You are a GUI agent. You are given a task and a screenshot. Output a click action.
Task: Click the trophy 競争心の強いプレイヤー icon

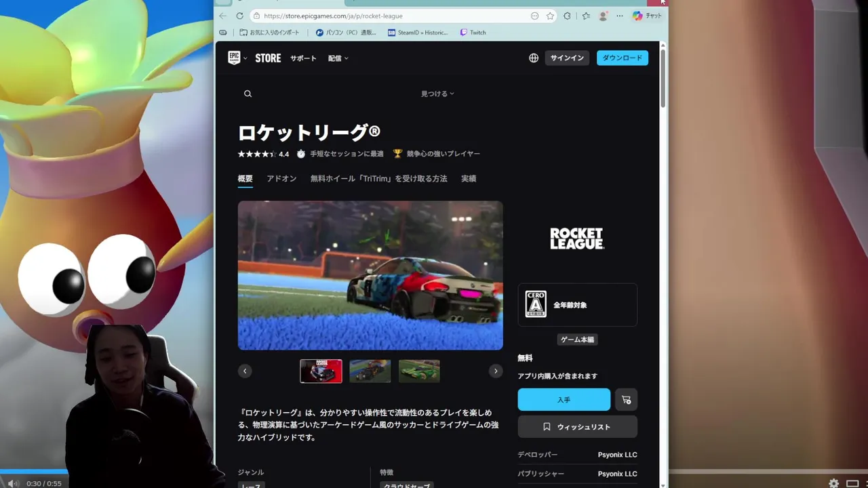pos(397,154)
